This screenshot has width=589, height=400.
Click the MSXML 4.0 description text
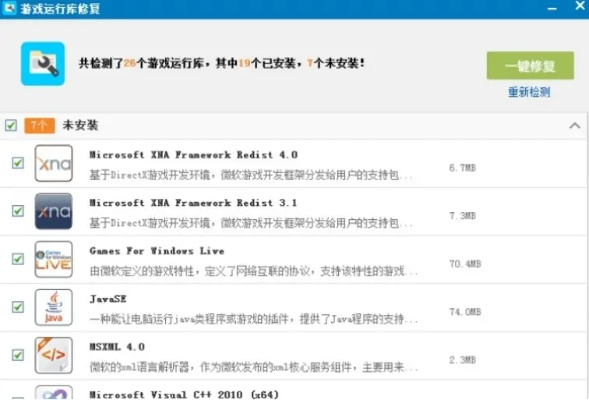254,367
